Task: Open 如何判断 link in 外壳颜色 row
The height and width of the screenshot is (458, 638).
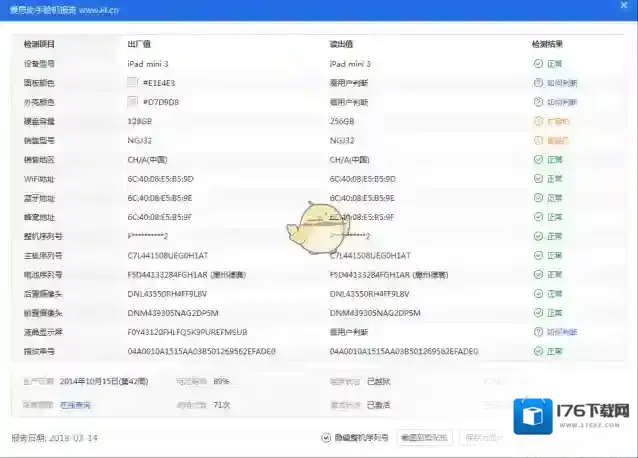Action: coord(562,102)
